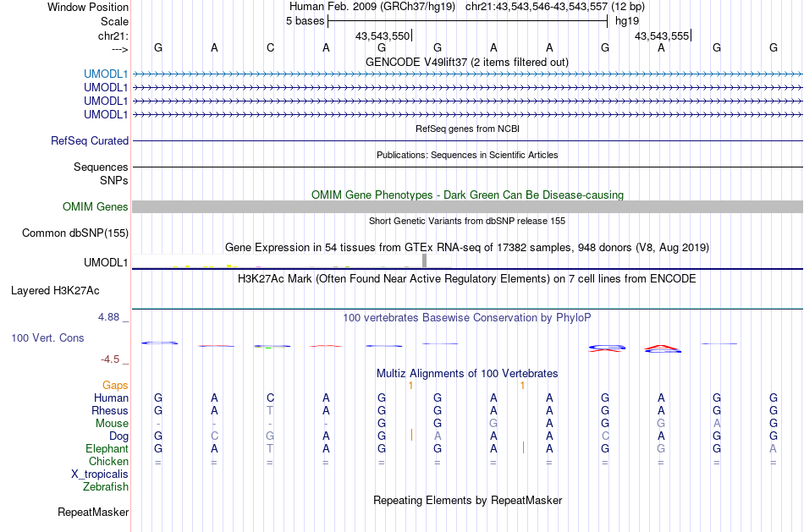Click the Human Feb. 2009 (GRCh37/hg19) header text
Image resolution: width=804 pixels, height=532 pixels.
click(x=372, y=7)
